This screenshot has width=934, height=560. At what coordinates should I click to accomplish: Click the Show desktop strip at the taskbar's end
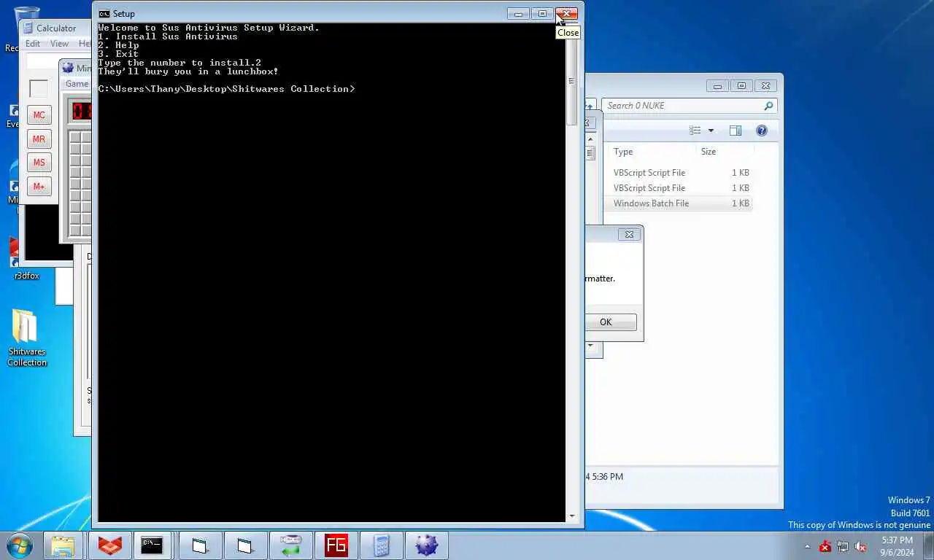coord(928,545)
